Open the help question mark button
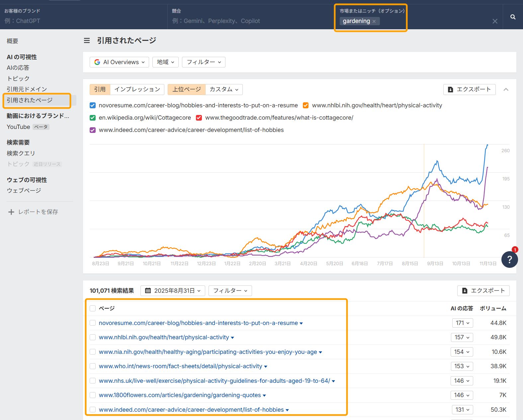This screenshot has width=523, height=420. click(509, 260)
